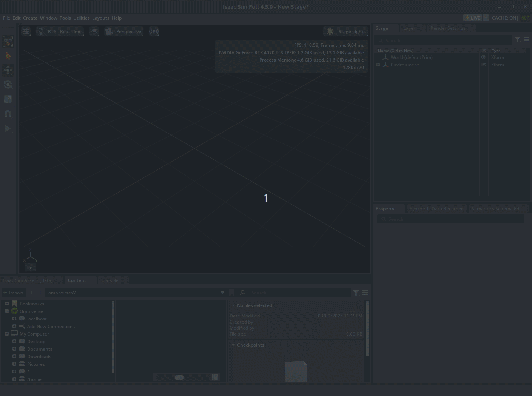Image resolution: width=532 pixels, height=396 pixels.
Task: Select the Move tool
Action: (8, 70)
